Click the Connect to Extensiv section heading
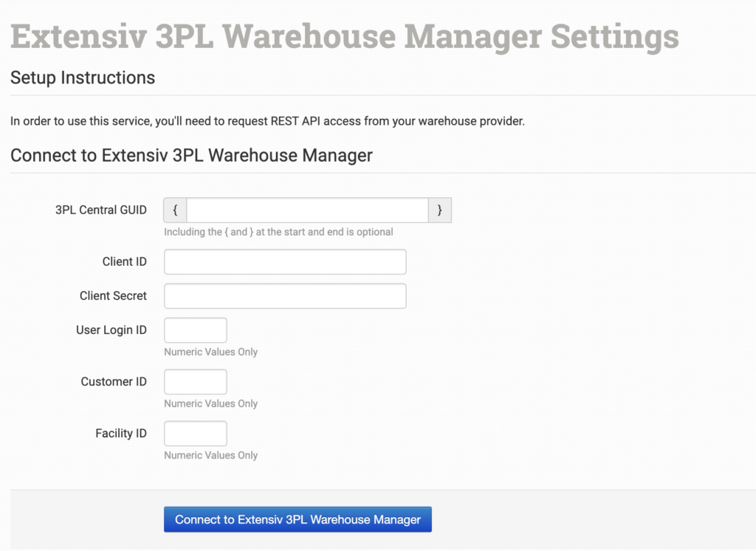 pyautogui.click(x=191, y=155)
